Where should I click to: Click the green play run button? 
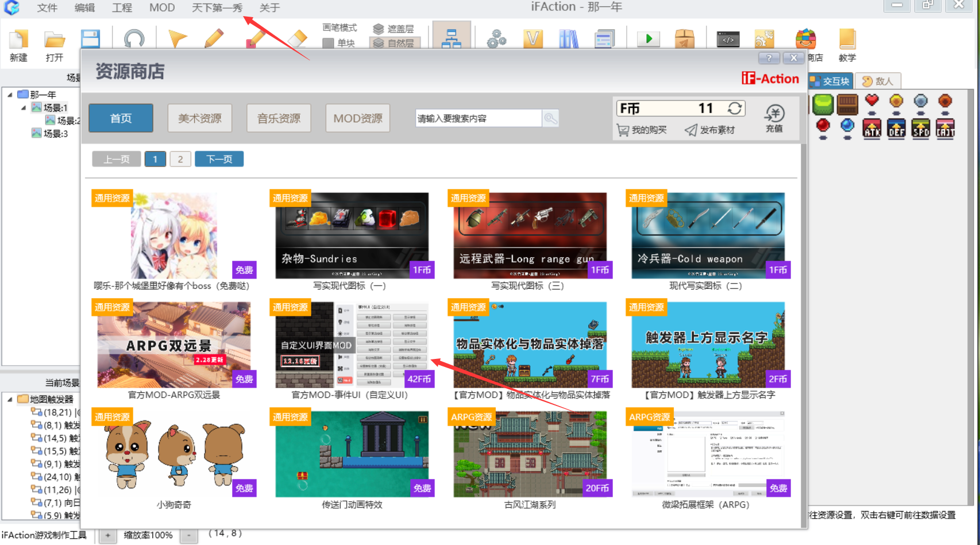[649, 38]
